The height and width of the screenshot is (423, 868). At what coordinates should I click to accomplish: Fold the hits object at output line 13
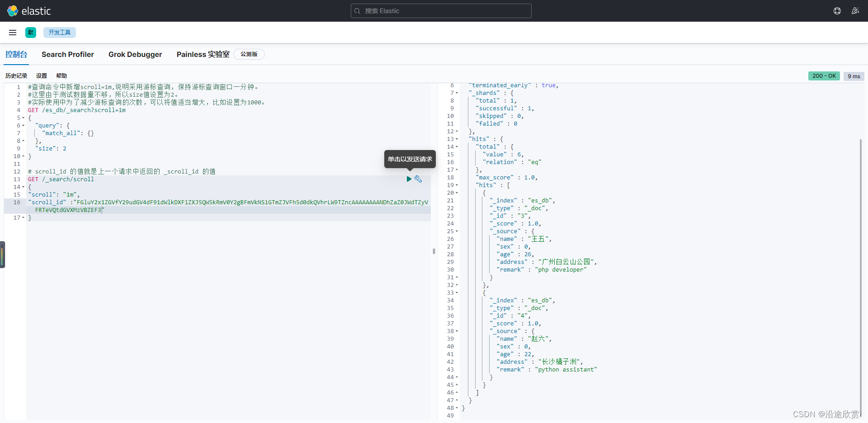(x=457, y=139)
